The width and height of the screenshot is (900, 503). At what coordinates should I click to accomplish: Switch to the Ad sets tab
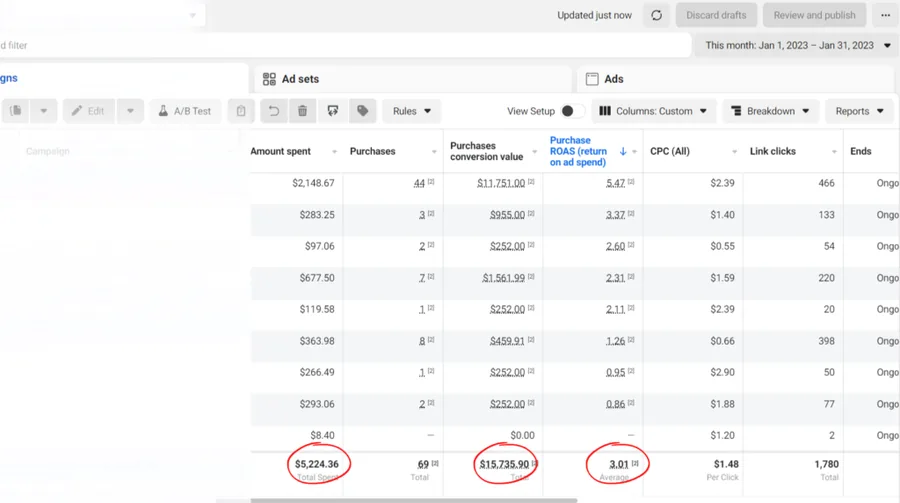413,79
